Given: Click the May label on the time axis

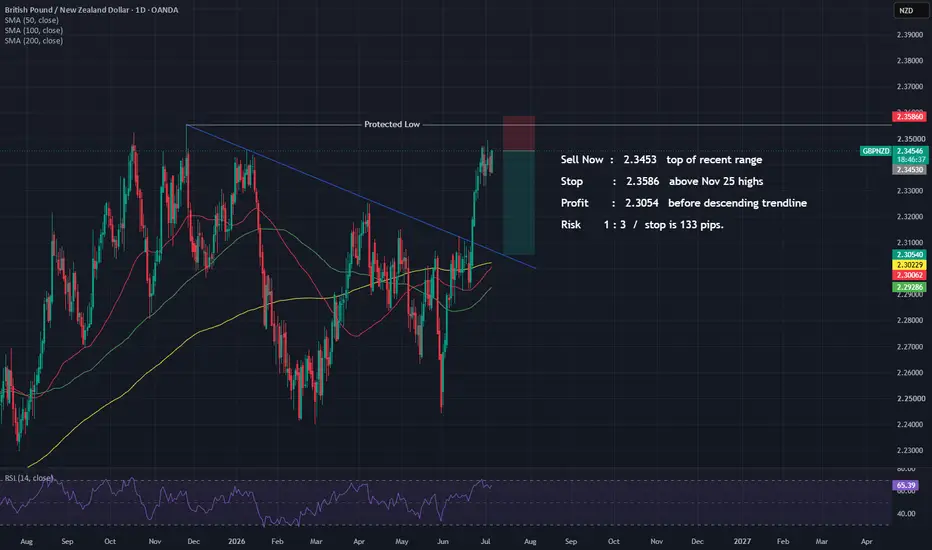Looking at the screenshot, I should [402, 542].
